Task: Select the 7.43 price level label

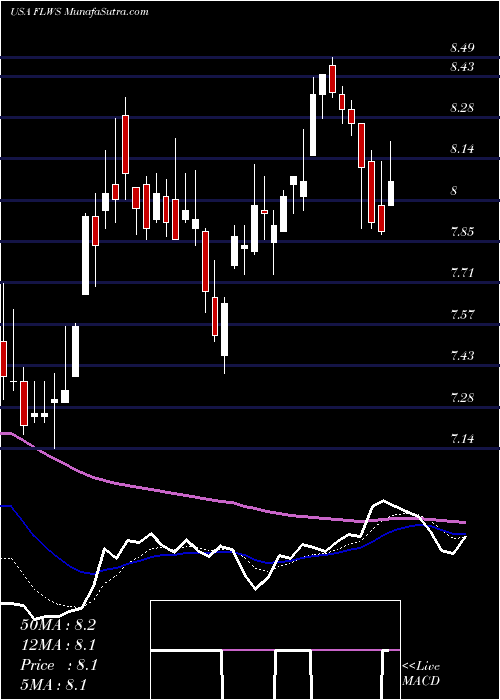Action: tap(462, 356)
